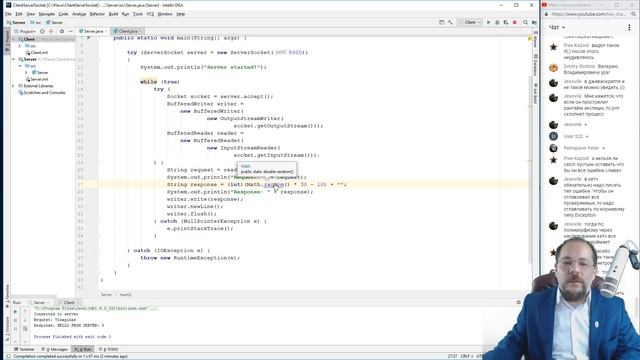Viewport: 640px width, 360px height.
Task: Open the Build menu
Action: pos(113,14)
